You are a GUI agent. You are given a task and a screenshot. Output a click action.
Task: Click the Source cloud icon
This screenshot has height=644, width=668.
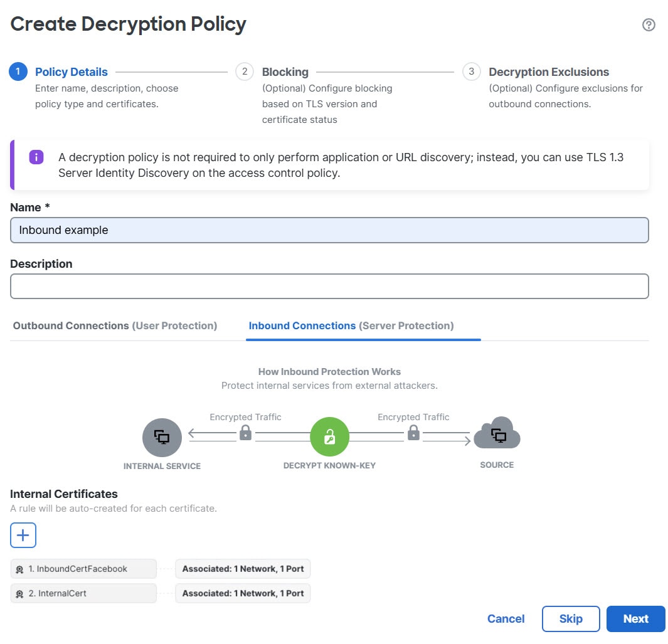tap(497, 433)
